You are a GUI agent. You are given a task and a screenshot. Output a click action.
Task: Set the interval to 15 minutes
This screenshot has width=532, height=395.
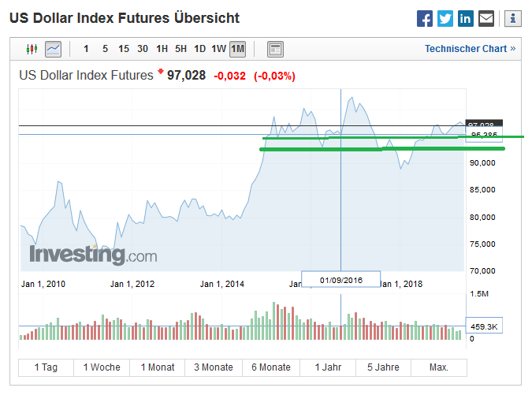coord(124,49)
